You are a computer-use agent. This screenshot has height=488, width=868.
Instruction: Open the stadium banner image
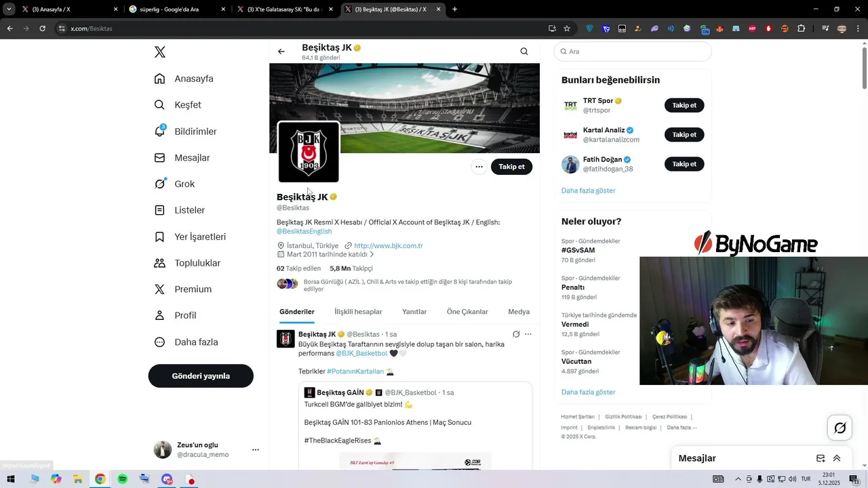point(404,108)
